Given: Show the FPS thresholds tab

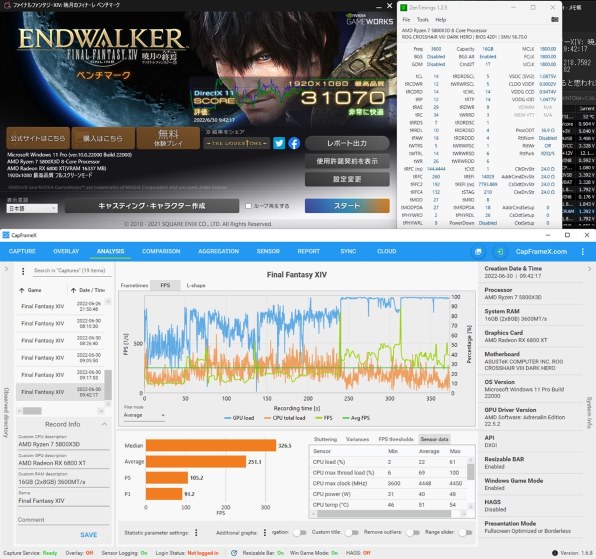Looking at the screenshot, I should pyautogui.click(x=396, y=439).
